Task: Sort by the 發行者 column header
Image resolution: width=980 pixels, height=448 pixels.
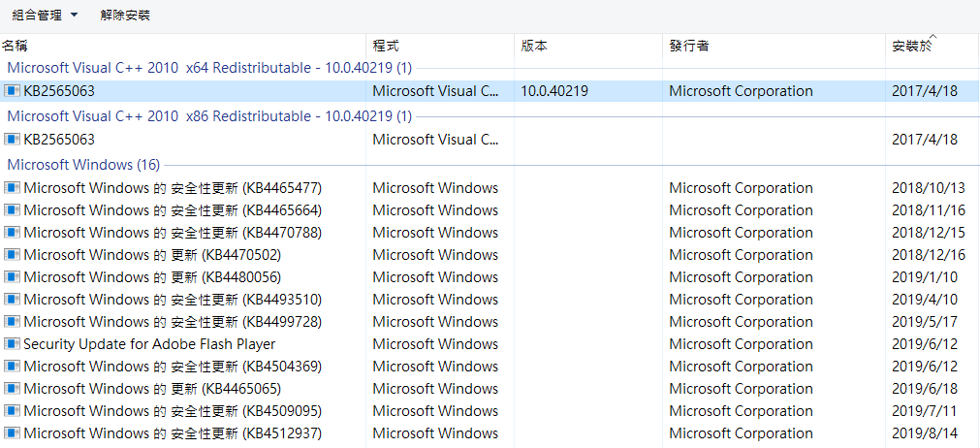Action: click(x=689, y=47)
